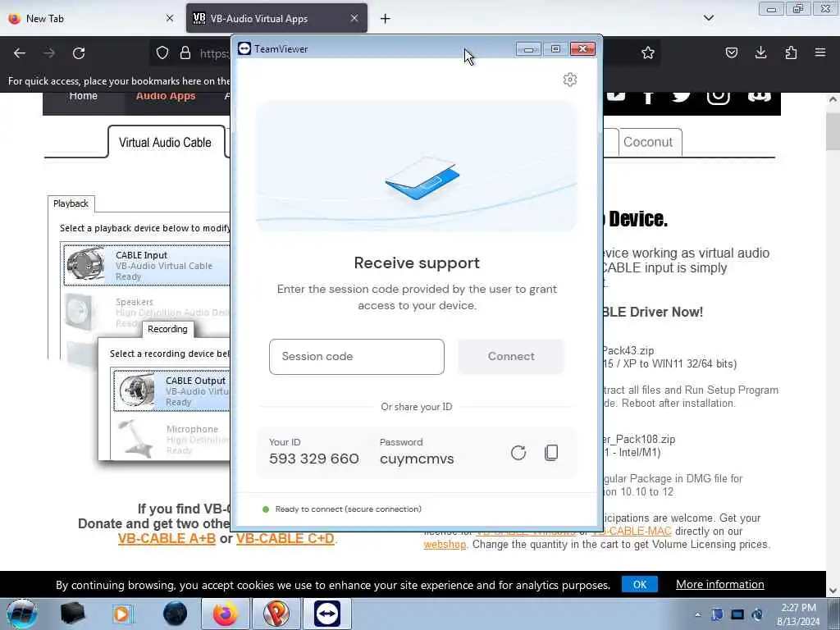This screenshot has width=840, height=630.
Task: Open the red P taskbar app
Action: click(x=276, y=614)
